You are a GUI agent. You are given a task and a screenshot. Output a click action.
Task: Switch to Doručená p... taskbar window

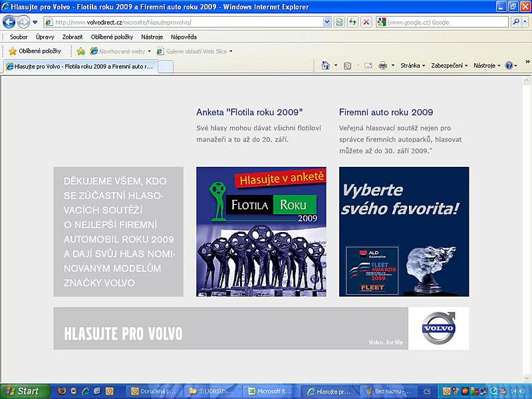click(x=154, y=392)
